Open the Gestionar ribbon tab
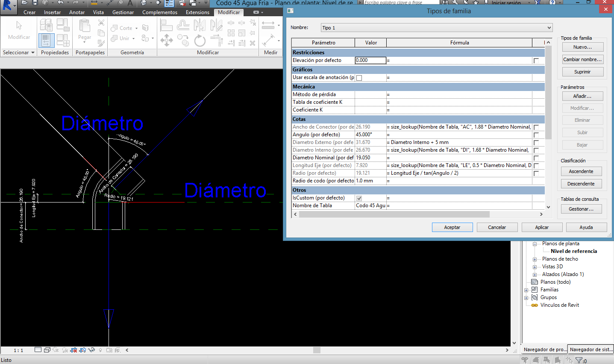This screenshot has height=364, width=614. point(123,12)
